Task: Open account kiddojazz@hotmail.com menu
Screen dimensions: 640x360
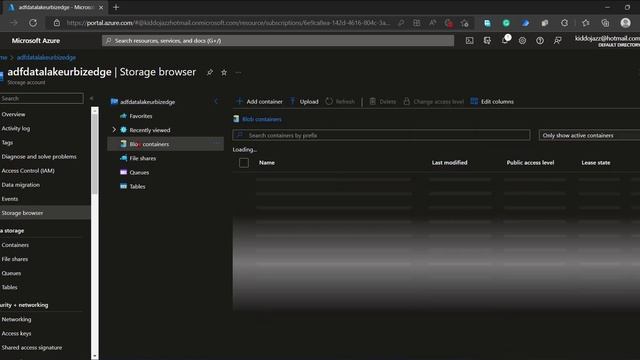Action: pyautogui.click(x=607, y=40)
